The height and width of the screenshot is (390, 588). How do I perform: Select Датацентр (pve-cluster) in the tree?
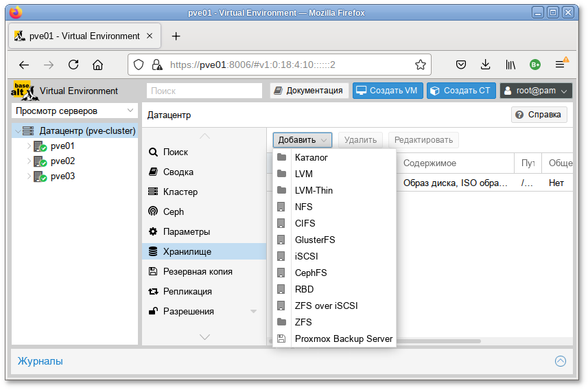(x=87, y=131)
